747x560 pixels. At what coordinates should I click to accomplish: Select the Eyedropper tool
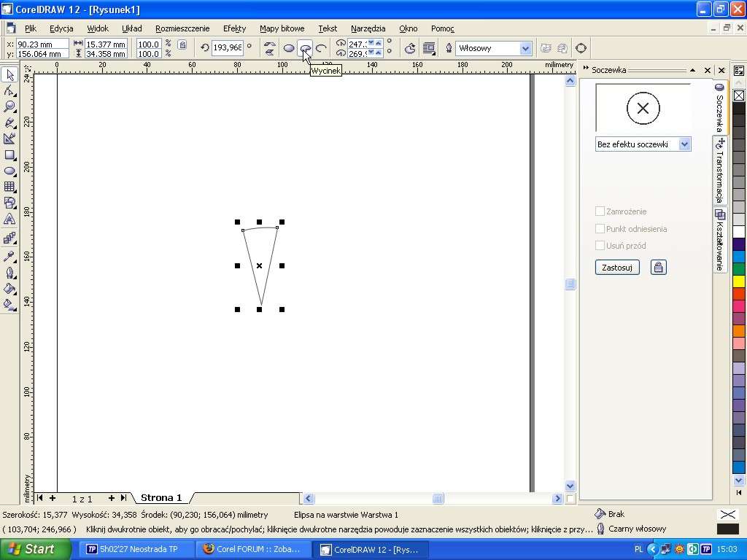point(9,257)
